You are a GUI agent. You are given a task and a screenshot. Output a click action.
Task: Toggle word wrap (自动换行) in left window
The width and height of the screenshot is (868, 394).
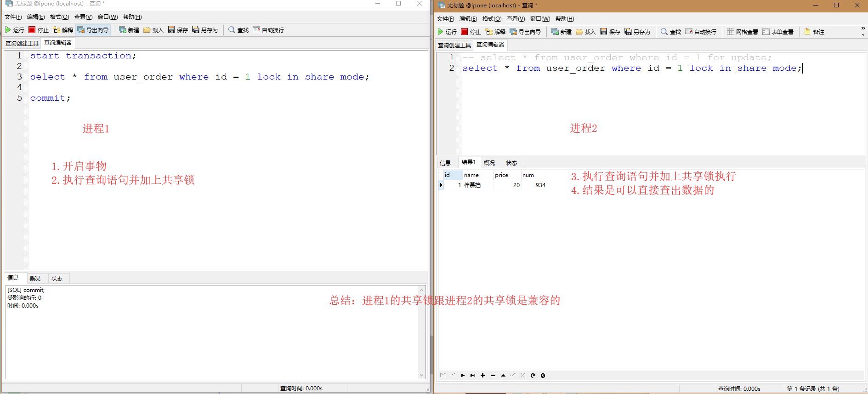[268, 30]
